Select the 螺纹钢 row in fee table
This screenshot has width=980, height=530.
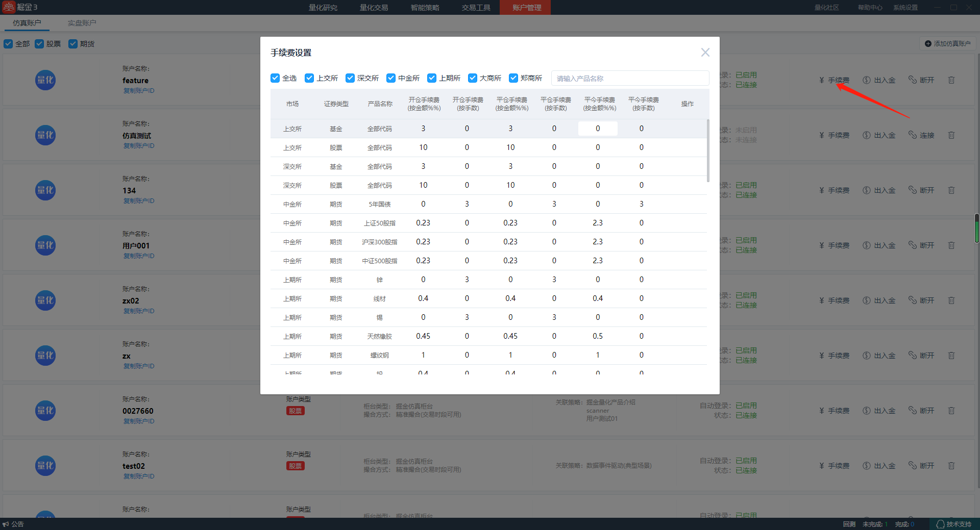point(488,355)
